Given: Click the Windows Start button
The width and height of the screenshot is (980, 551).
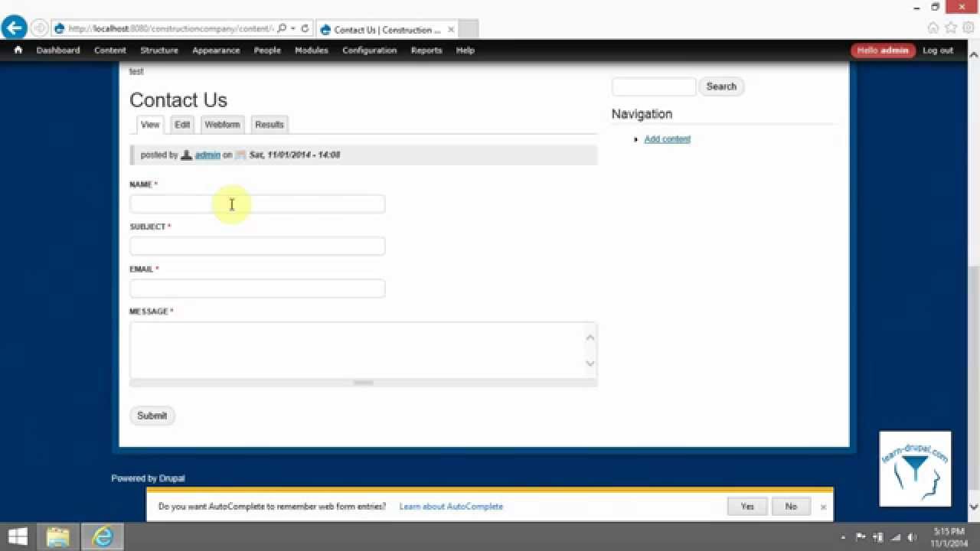Looking at the screenshot, I should pos(18,536).
